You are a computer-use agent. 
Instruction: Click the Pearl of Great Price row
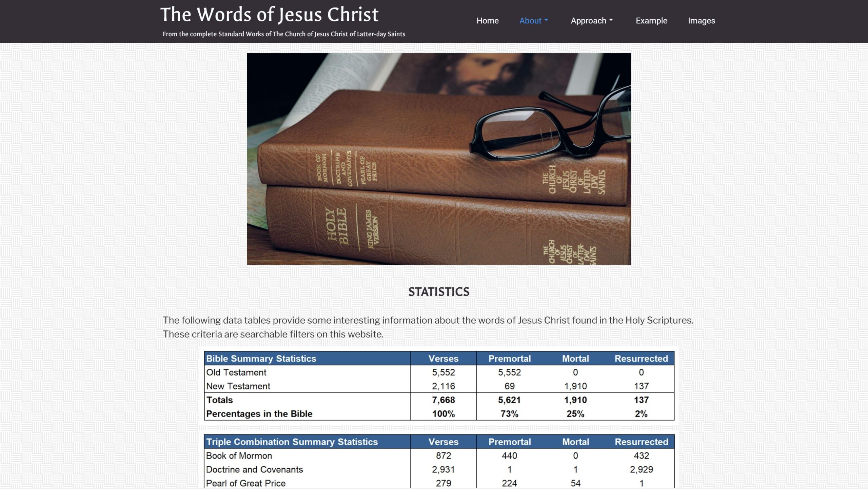click(246, 483)
